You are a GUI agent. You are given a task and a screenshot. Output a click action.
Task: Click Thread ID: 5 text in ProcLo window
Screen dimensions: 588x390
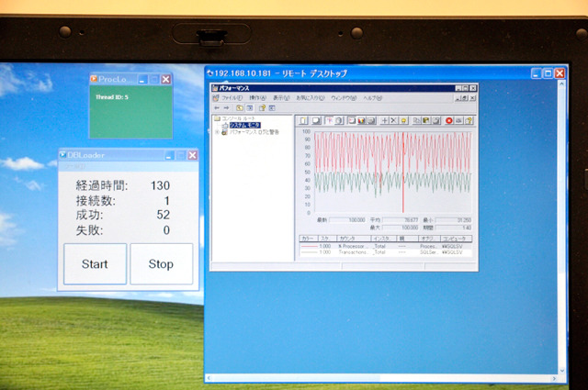(x=112, y=97)
